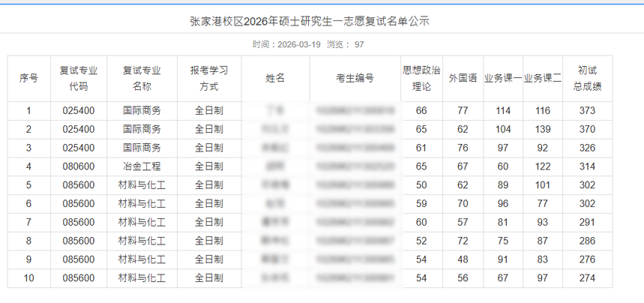The width and height of the screenshot is (644, 303).
Task: Select 外国语 score 56 in row 10
Action: (x=463, y=278)
